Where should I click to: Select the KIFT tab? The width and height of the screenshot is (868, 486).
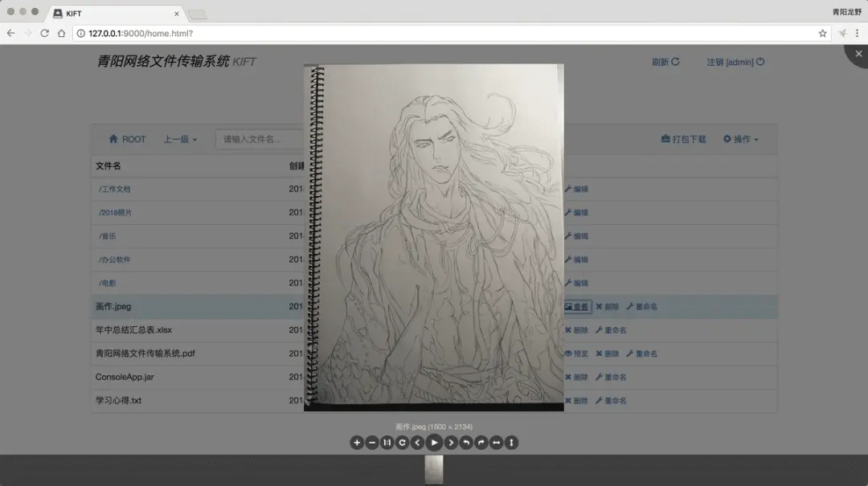(x=117, y=14)
